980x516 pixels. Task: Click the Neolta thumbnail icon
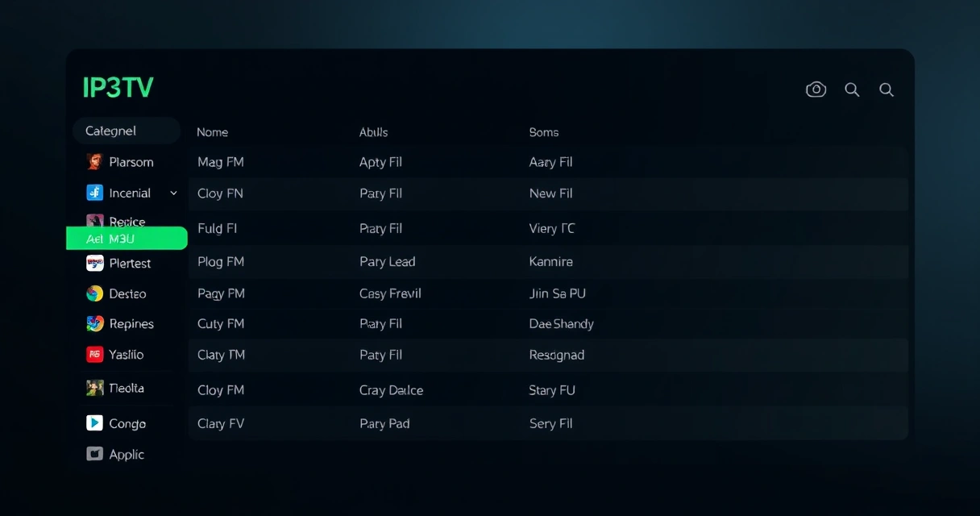tap(94, 388)
